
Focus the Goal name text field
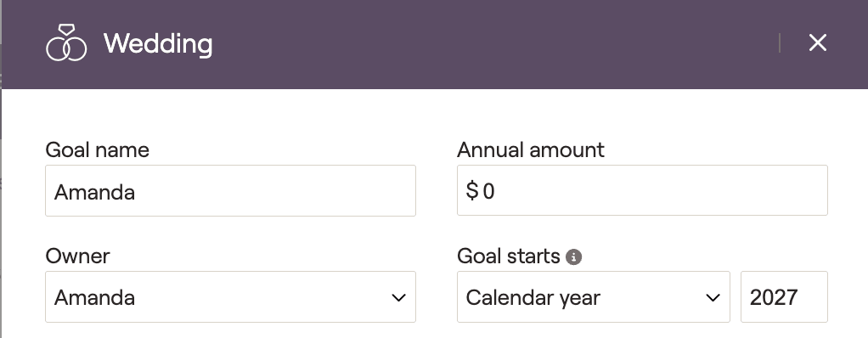[230, 191]
